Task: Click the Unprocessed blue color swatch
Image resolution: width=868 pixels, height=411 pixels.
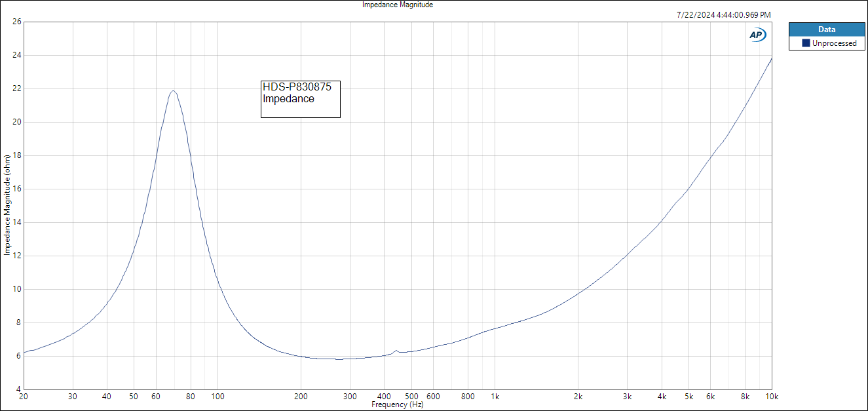Action: point(806,43)
